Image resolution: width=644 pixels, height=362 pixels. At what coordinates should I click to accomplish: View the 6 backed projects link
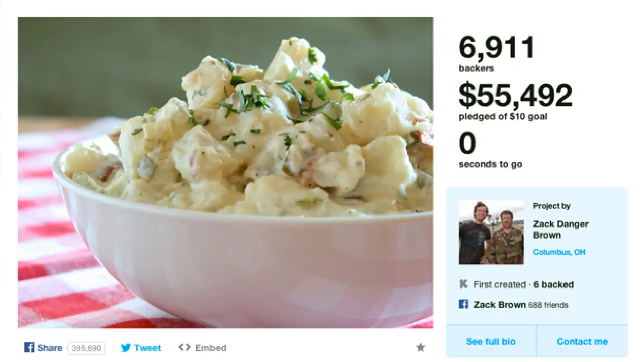pos(553,285)
